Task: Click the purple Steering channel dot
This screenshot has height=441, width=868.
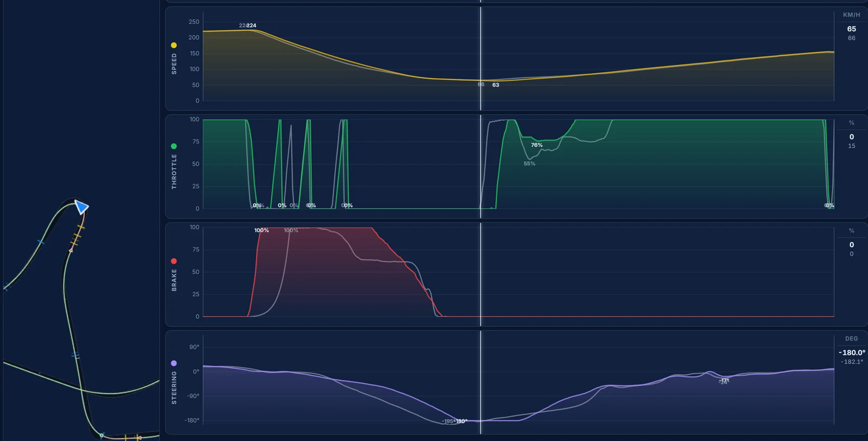Action: (x=174, y=363)
